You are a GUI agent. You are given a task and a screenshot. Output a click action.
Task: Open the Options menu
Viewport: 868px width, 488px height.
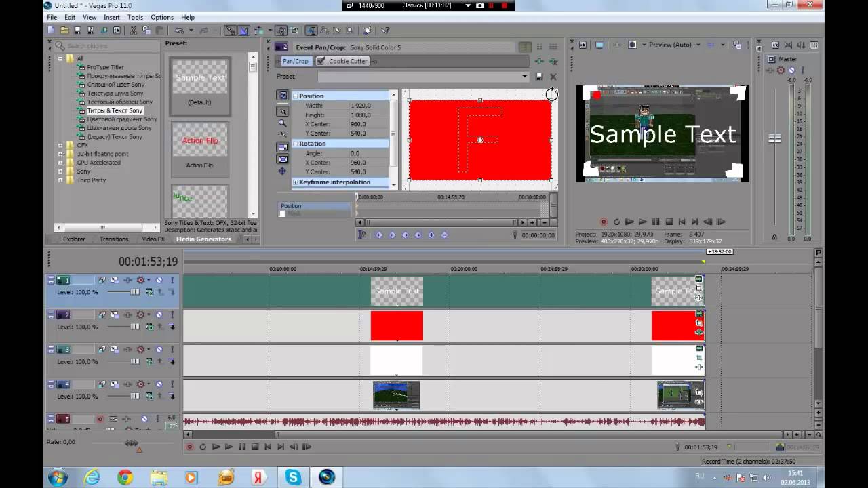coord(162,17)
